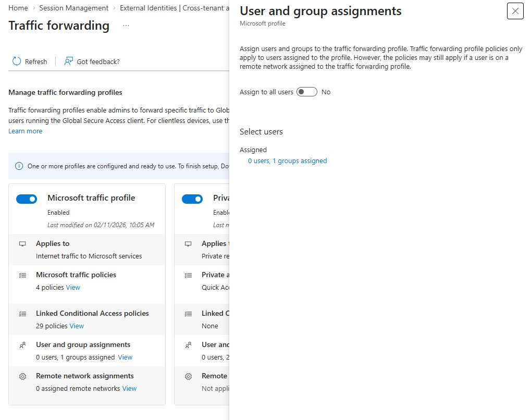Viewport: 531px width, 420px height.
Task: Toggle Assign to all users switch
Action: pyautogui.click(x=306, y=92)
